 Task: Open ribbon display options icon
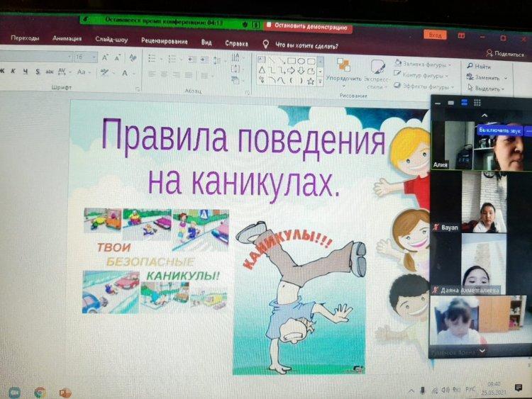pos(462,35)
